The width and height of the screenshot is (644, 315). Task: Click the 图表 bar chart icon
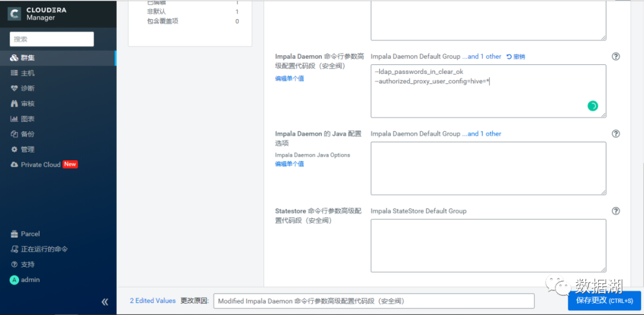click(x=14, y=119)
